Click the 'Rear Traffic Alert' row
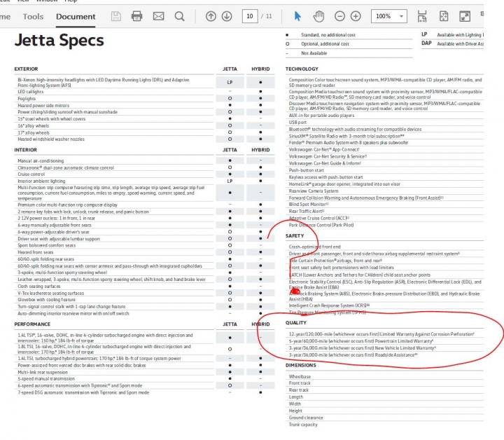 coord(384,211)
